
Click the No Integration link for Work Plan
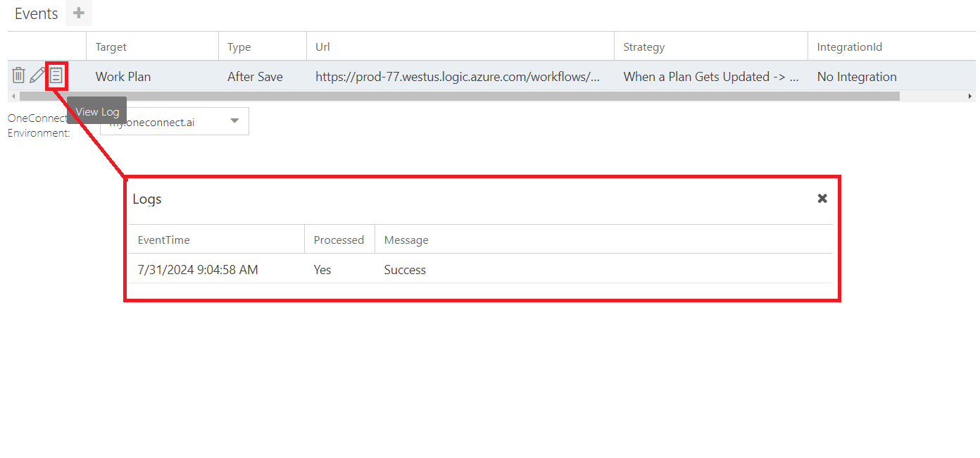coord(857,76)
